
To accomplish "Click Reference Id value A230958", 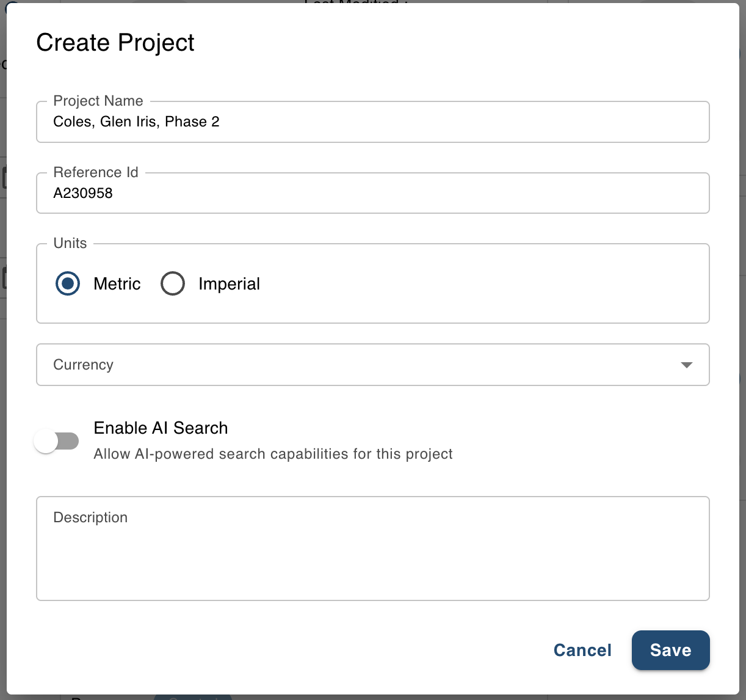I will (82, 193).
